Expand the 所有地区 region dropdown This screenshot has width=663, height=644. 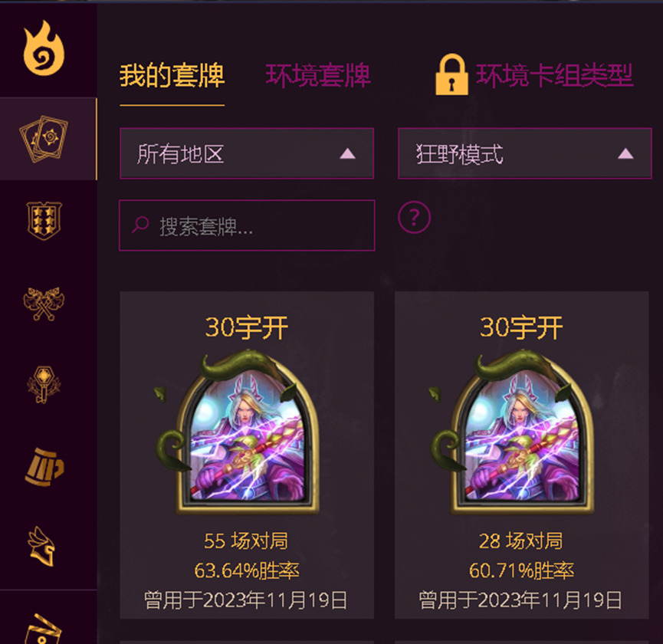tap(247, 153)
